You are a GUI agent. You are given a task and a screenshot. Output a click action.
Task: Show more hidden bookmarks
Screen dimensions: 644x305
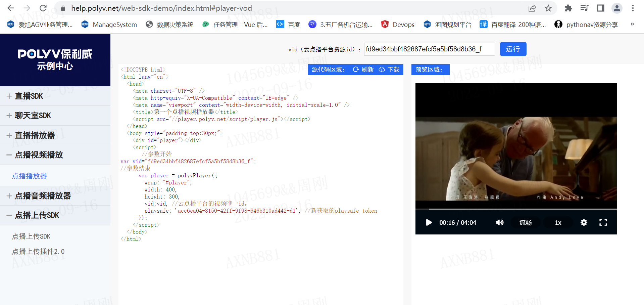click(632, 24)
